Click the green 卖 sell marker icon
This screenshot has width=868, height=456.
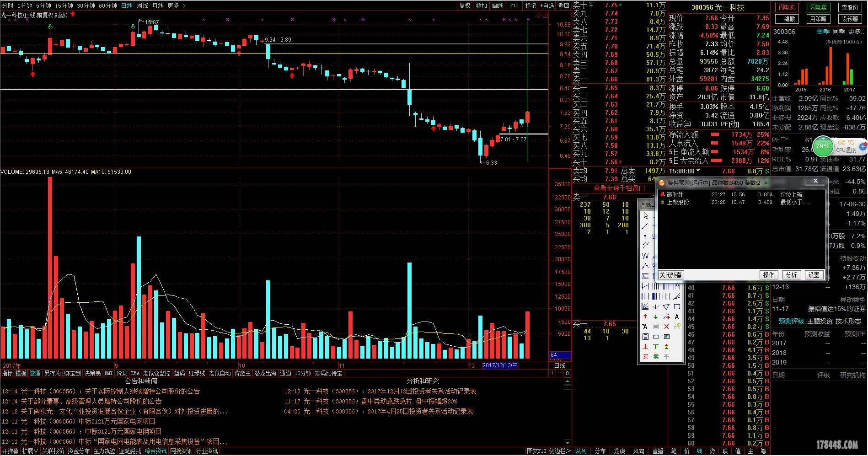click(656, 356)
